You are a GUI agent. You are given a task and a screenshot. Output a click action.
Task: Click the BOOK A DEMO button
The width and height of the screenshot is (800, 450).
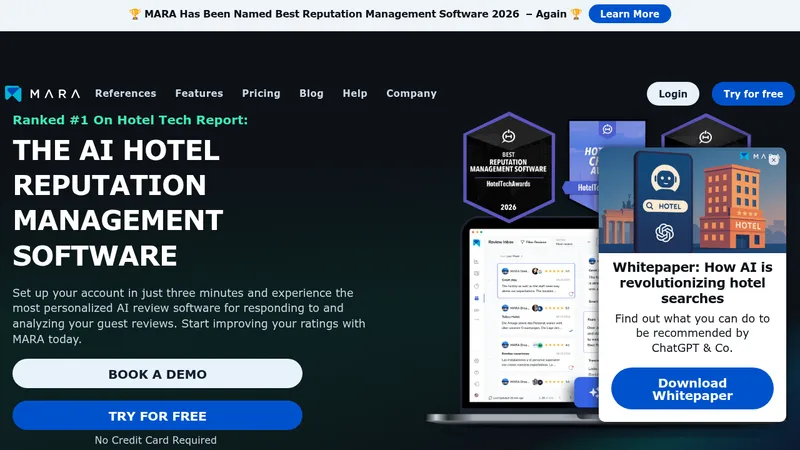pos(157,374)
